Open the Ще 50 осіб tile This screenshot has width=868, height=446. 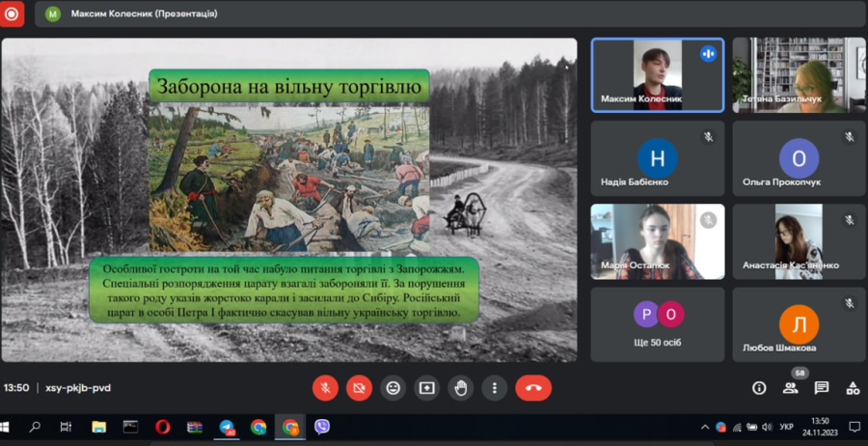(x=658, y=324)
